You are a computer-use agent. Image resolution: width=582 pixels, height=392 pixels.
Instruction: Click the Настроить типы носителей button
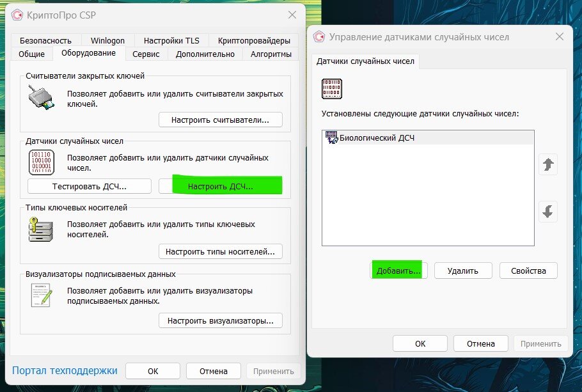[221, 252]
